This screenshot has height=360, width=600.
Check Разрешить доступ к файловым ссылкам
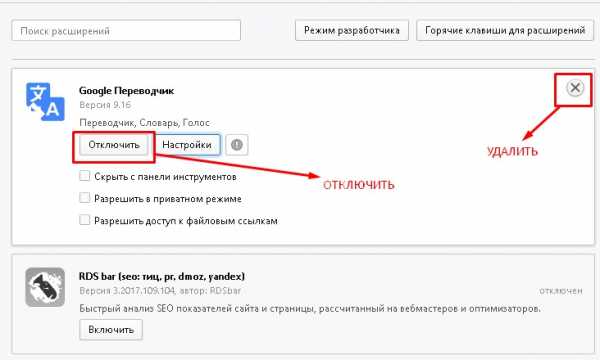(x=85, y=220)
